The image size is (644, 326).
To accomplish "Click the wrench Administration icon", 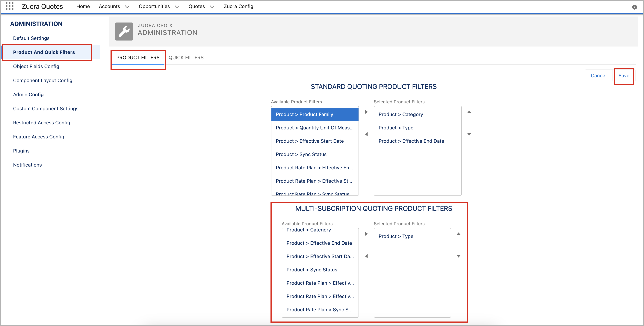I will pyautogui.click(x=124, y=32).
